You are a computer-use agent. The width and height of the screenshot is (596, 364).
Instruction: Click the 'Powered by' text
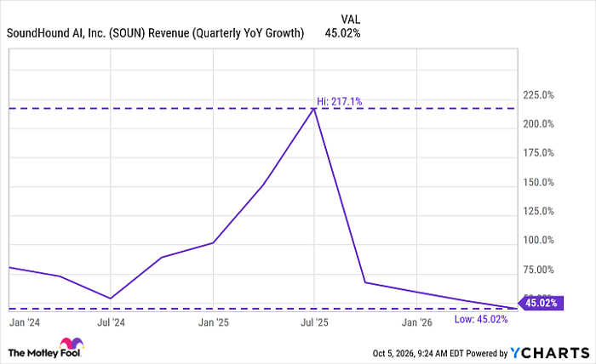pyautogui.click(x=487, y=354)
